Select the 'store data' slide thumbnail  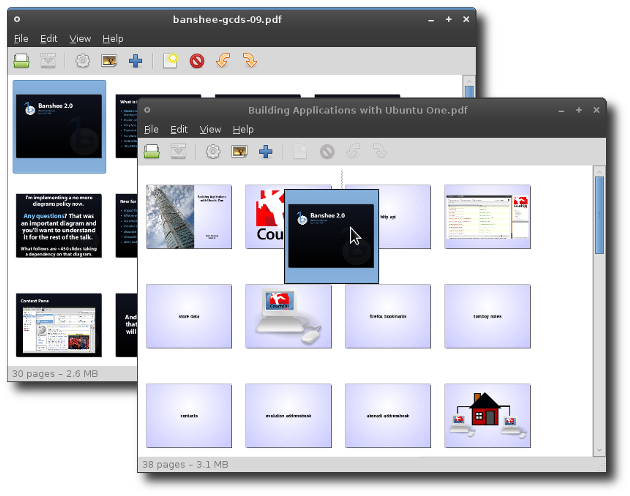pos(189,316)
